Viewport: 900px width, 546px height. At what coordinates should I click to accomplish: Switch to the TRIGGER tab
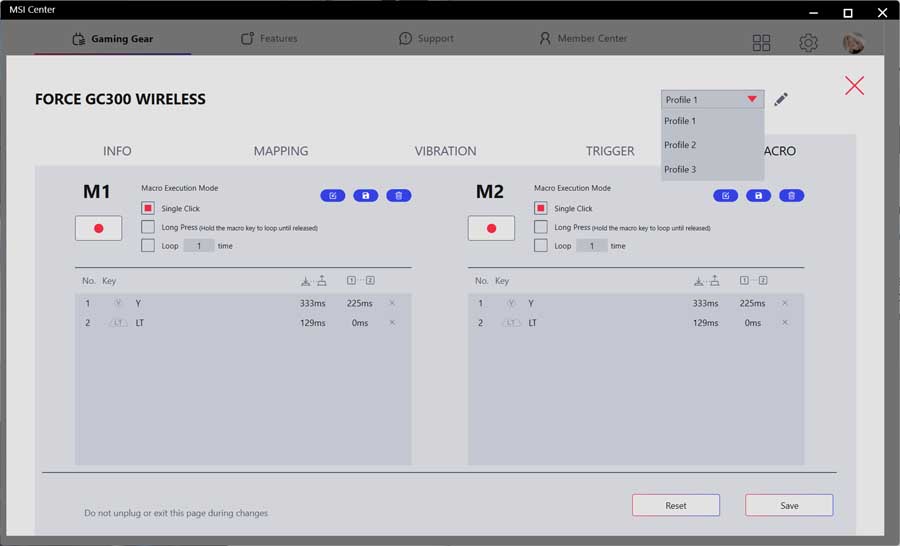click(610, 151)
